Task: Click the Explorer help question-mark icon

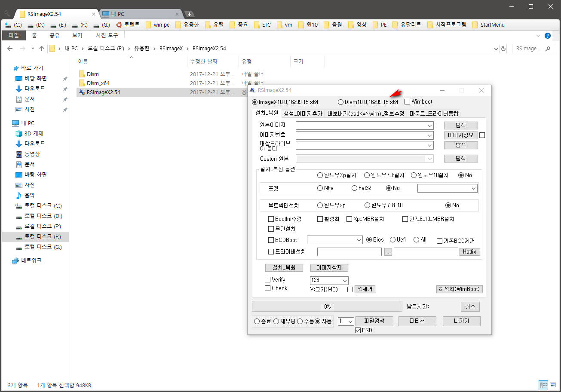Action: [x=548, y=36]
